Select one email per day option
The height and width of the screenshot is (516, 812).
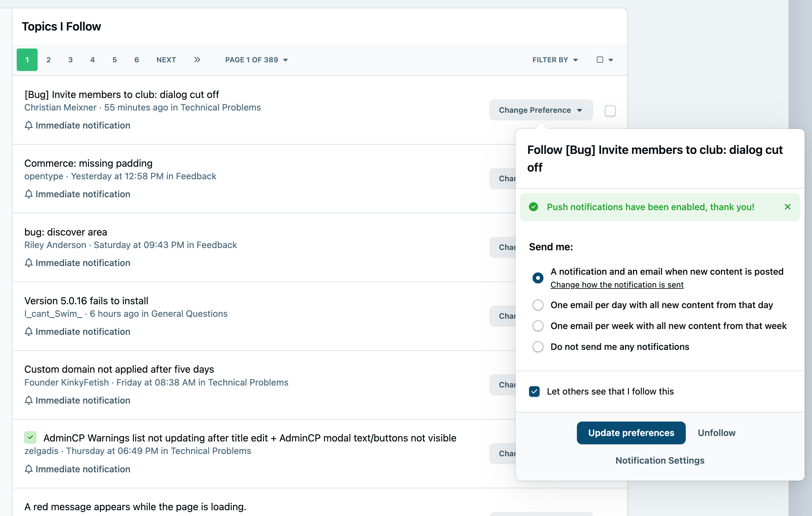click(538, 305)
